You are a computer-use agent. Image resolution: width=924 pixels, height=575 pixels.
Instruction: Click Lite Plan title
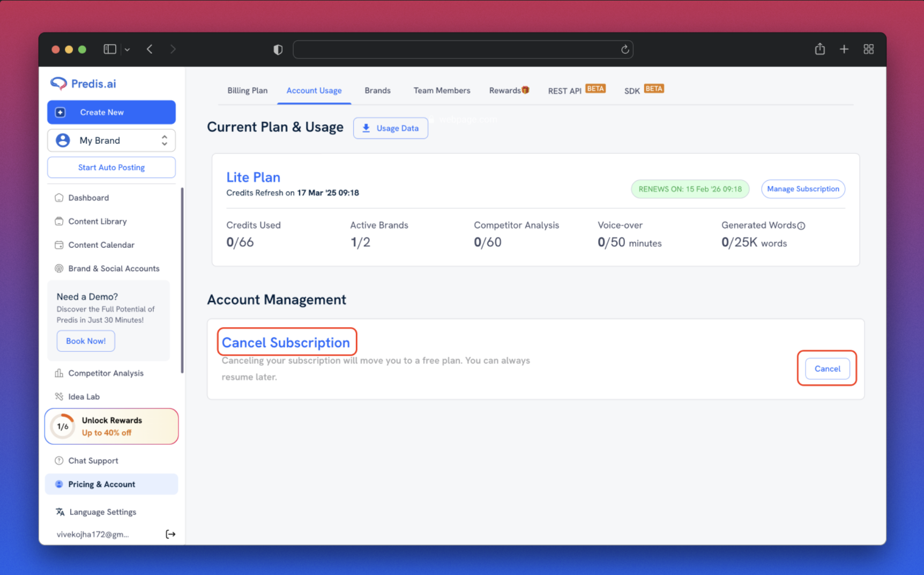(253, 178)
